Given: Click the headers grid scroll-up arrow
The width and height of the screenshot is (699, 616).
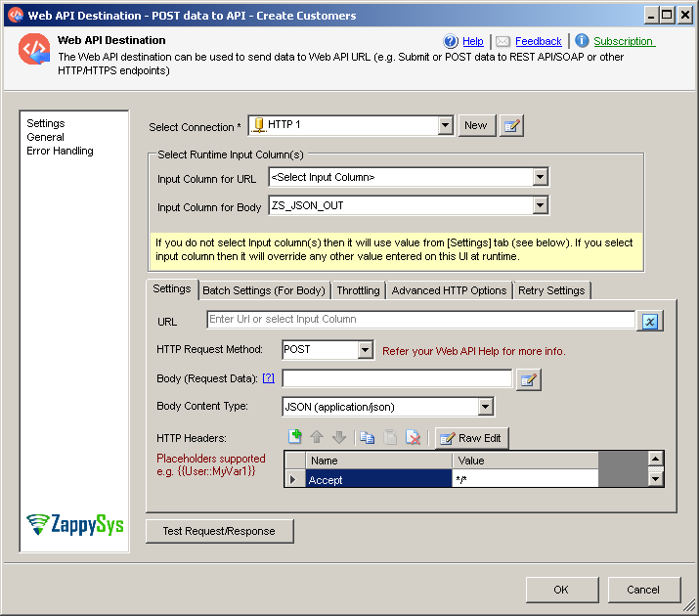Looking at the screenshot, I should click(x=655, y=459).
